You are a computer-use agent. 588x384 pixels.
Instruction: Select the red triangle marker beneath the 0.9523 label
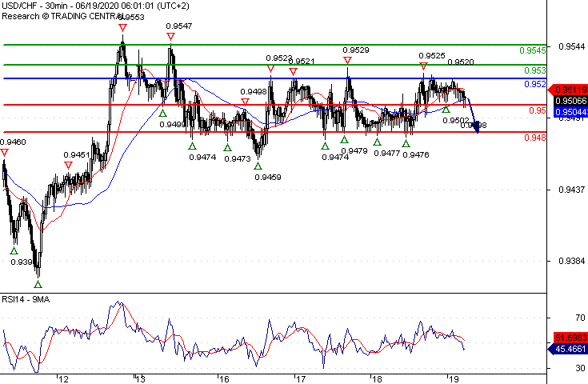coord(270,69)
